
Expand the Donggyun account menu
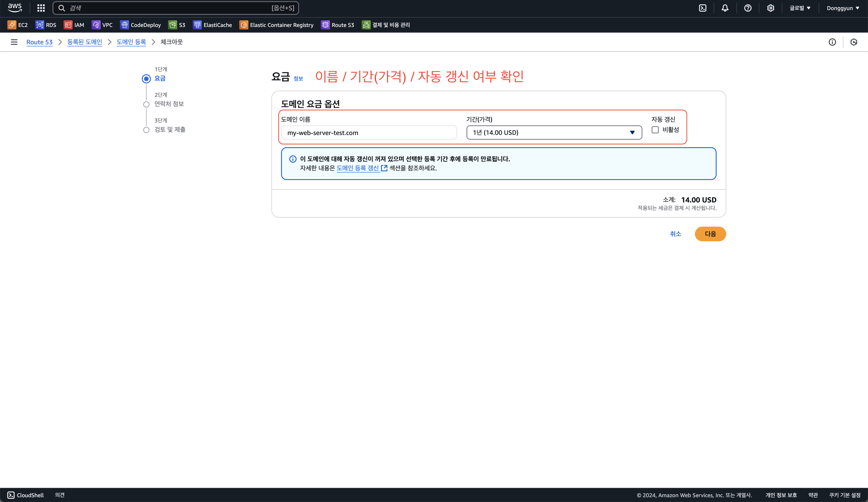tap(842, 8)
